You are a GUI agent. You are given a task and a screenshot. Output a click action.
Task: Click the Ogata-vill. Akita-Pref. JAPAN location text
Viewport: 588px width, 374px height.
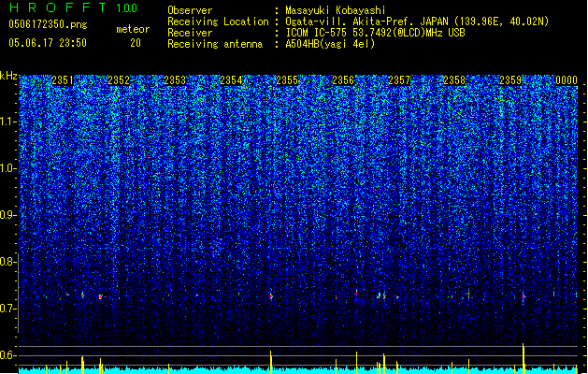coord(417,22)
